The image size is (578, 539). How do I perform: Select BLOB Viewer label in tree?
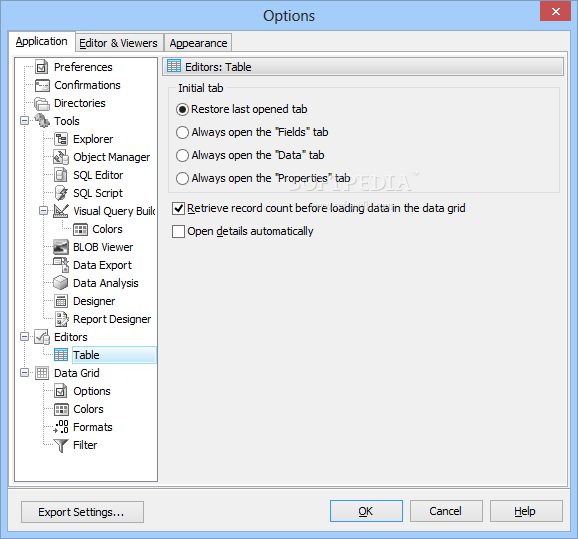(x=103, y=247)
